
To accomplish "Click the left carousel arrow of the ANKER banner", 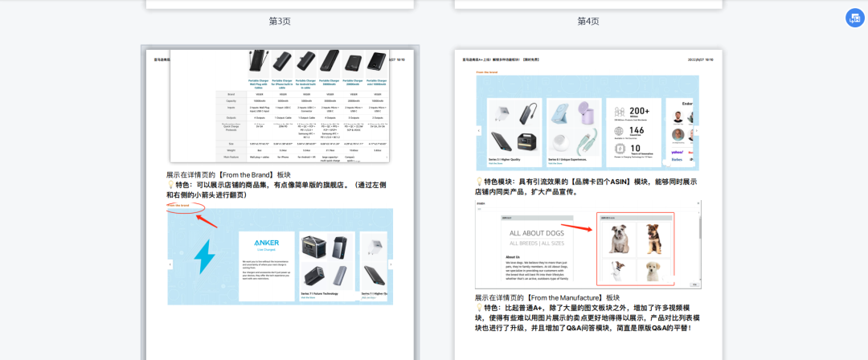I will 170,264.
